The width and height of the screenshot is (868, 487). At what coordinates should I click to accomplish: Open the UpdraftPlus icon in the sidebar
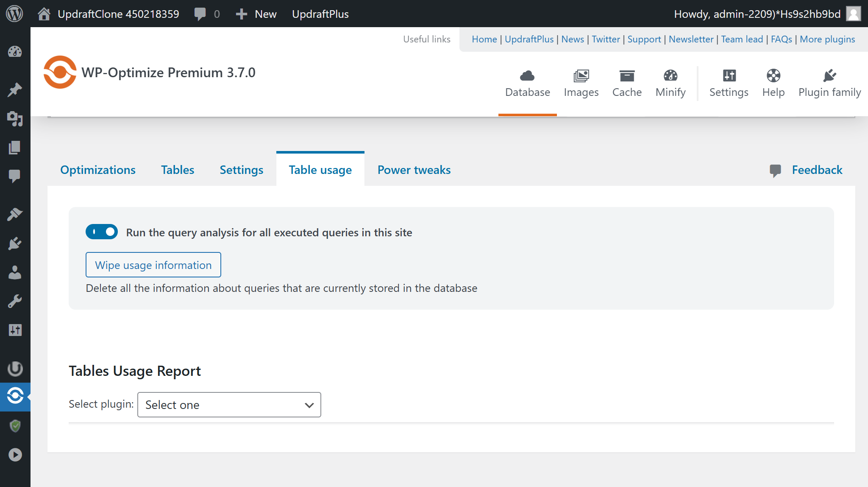15,368
